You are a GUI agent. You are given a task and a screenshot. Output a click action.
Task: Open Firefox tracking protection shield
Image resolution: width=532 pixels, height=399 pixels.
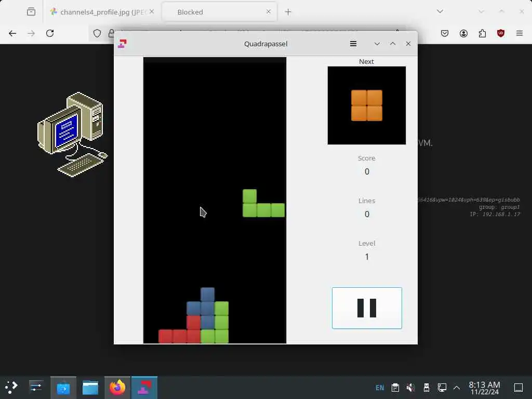(x=97, y=33)
